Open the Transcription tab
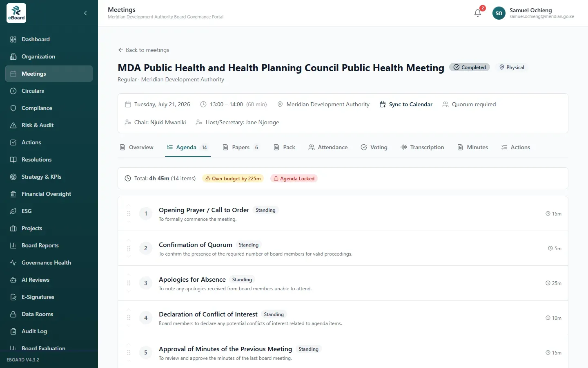588x368 pixels. coord(422,147)
